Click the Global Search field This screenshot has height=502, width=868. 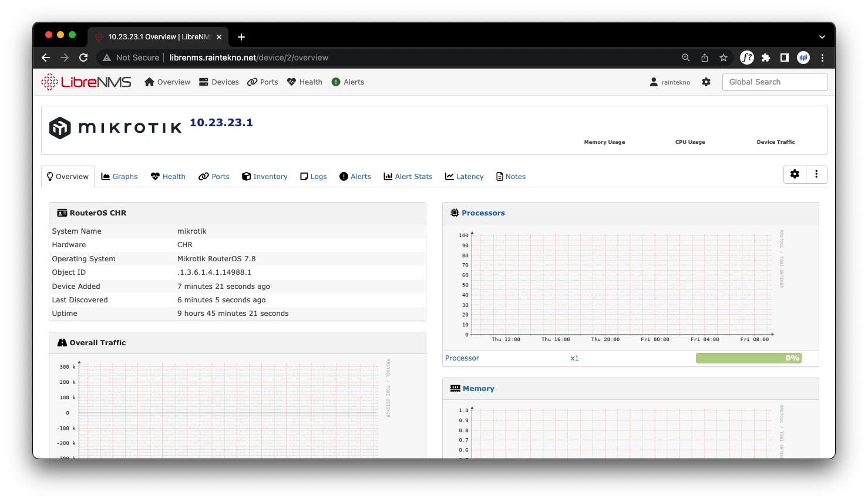[774, 82]
